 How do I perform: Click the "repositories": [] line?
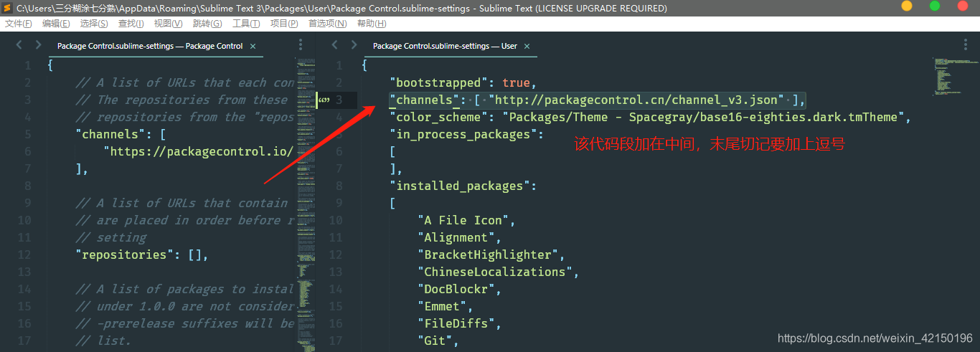tap(142, 255)
